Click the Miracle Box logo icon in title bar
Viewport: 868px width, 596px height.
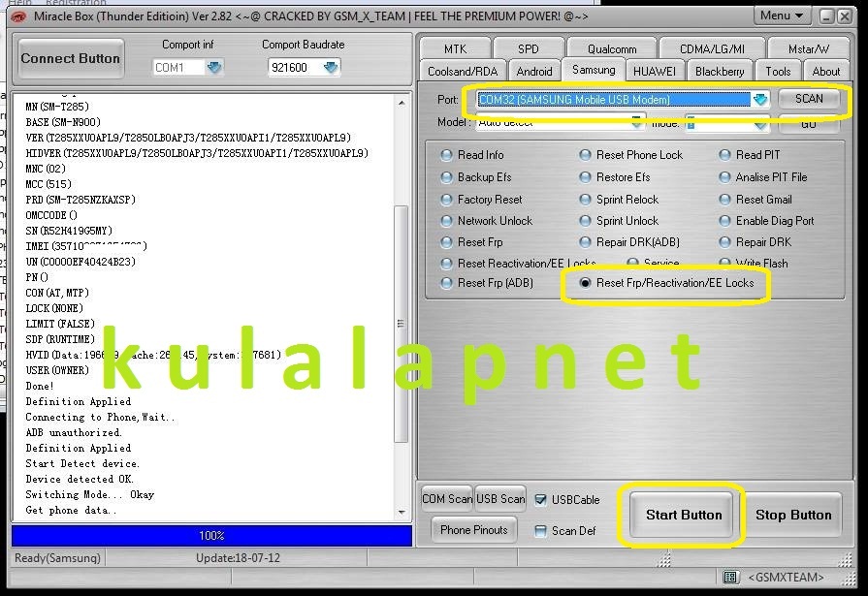point(18,17)
